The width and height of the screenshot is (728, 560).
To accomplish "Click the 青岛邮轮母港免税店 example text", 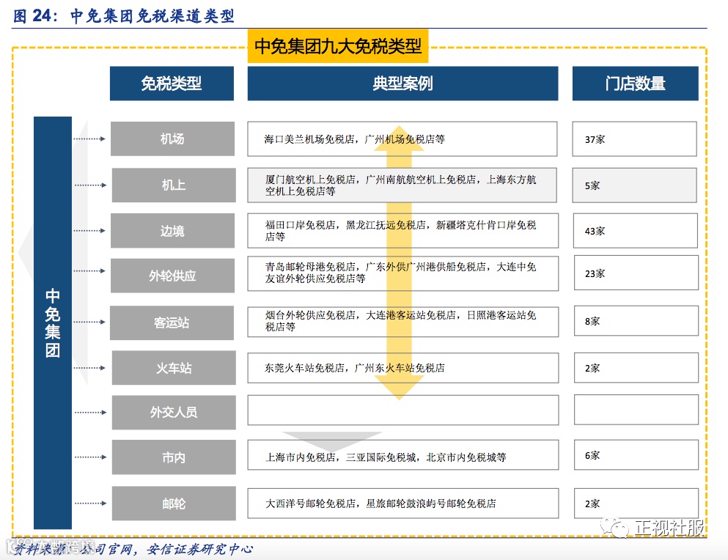I will (x=311, y=267).
